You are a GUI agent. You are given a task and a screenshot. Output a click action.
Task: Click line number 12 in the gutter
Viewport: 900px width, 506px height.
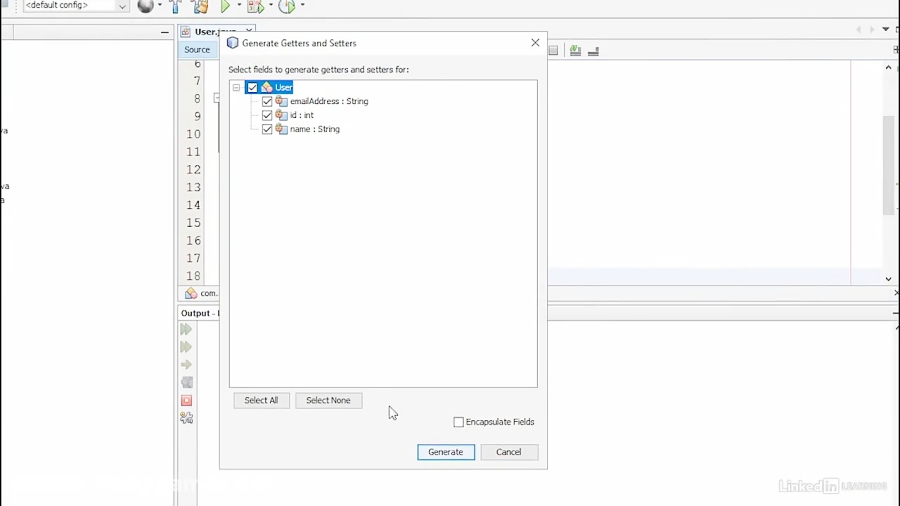point(193,170)
